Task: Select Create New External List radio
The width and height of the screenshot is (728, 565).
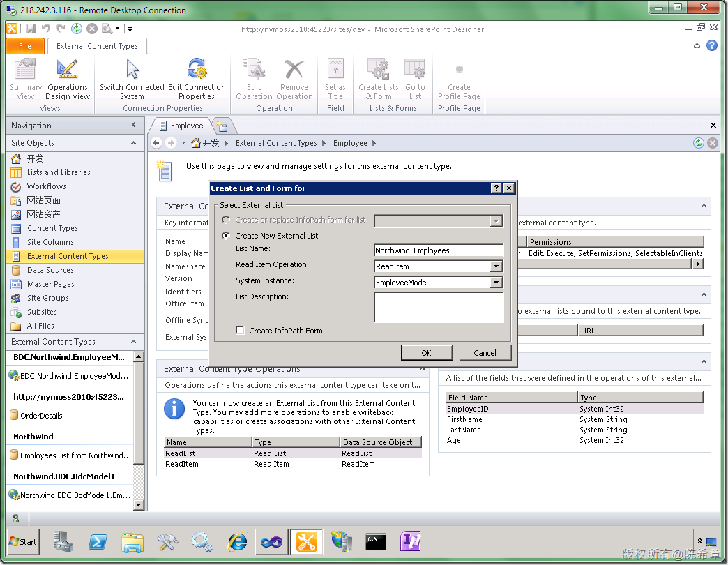Action: [226, 235]
